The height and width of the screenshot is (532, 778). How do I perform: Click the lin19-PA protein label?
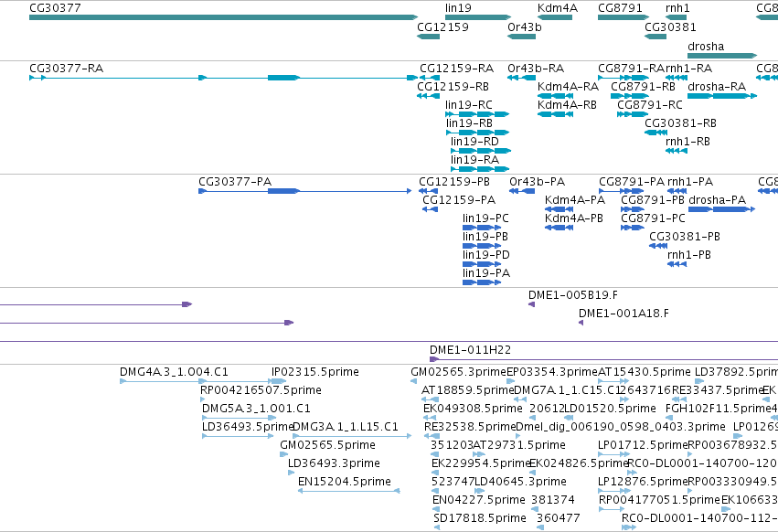coord(486,273)
